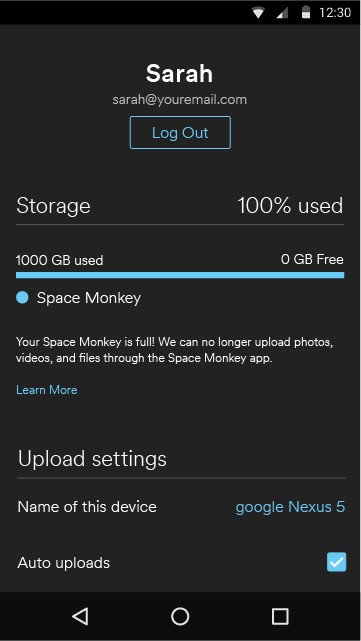The image size is (361, 641).
Task: Edit device name google Nexus 5
Action: point(290,507)
